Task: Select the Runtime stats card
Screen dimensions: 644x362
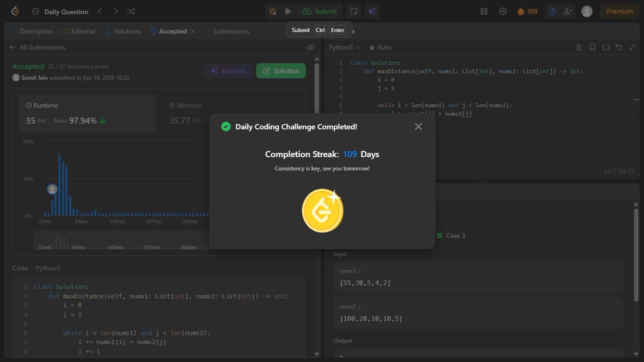Action: (x=87, y=113)
